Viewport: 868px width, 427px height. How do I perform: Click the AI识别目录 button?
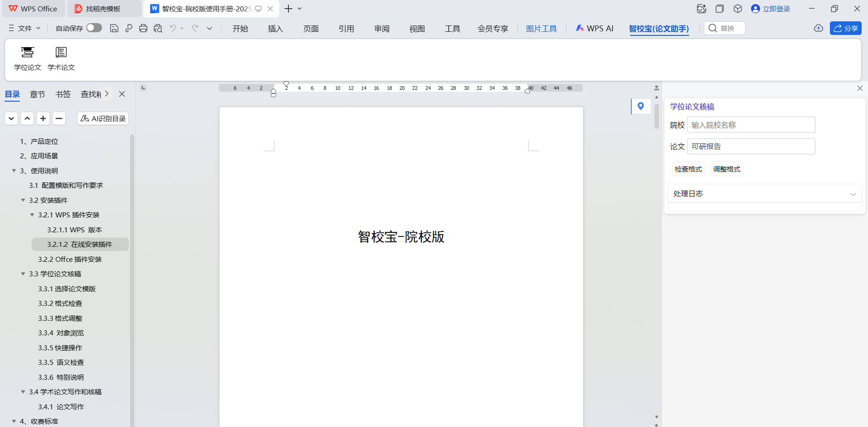[103, 118]
